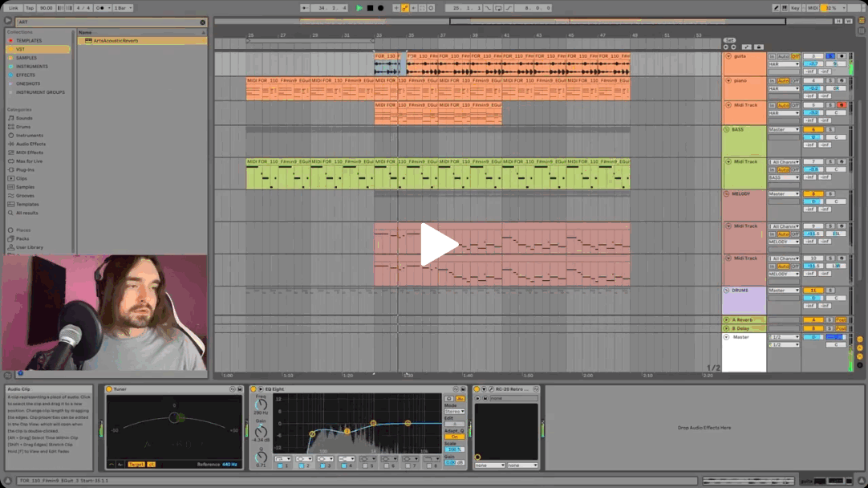Click the Tap tempo button

[x=30, y=8]
